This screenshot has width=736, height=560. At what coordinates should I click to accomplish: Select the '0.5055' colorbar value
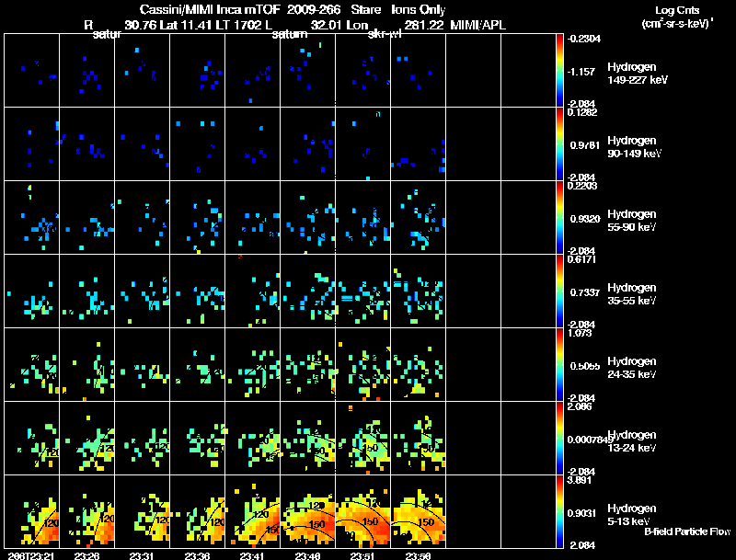(x=585, y=366)
